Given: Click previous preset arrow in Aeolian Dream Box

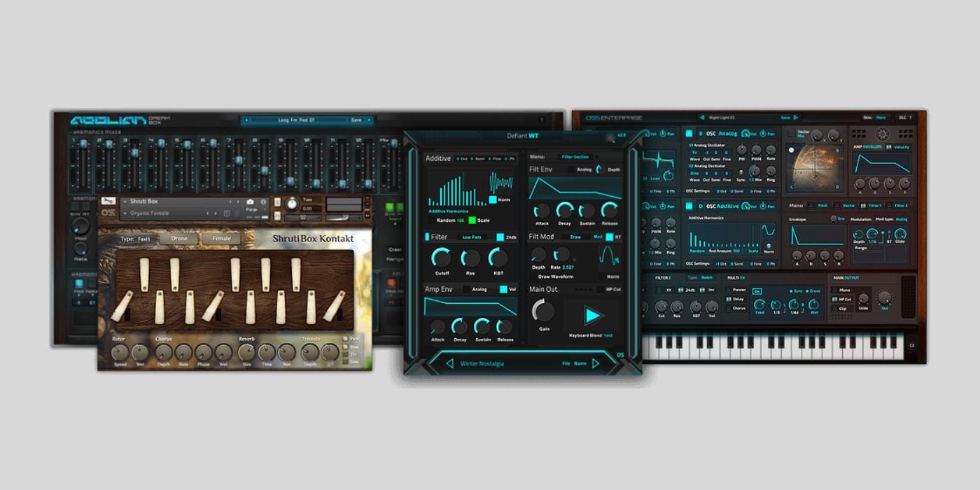Looking at the screenshot, I should (x=246, y=120).
